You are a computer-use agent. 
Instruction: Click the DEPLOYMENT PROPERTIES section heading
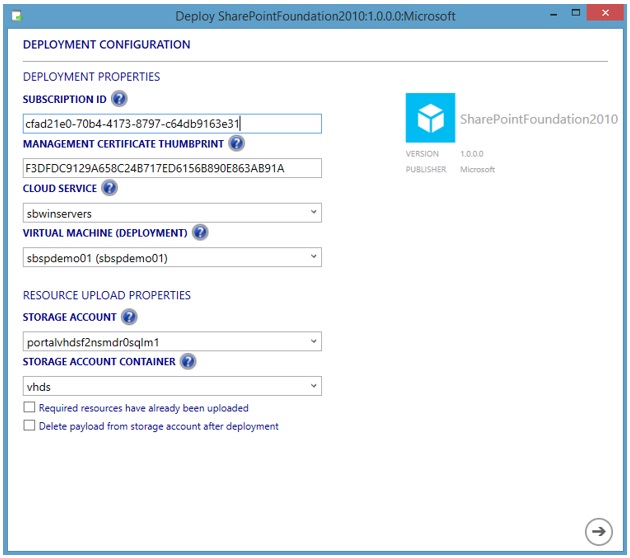tap(91, 77)
